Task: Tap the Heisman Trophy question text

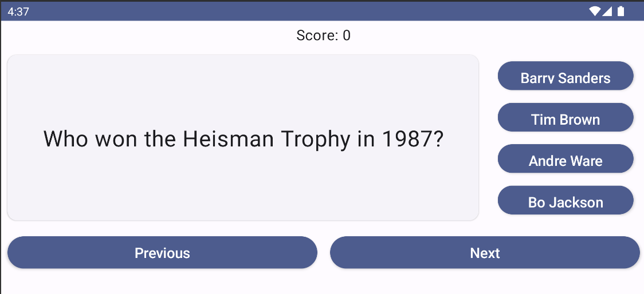Action: [x=244, y=139]
